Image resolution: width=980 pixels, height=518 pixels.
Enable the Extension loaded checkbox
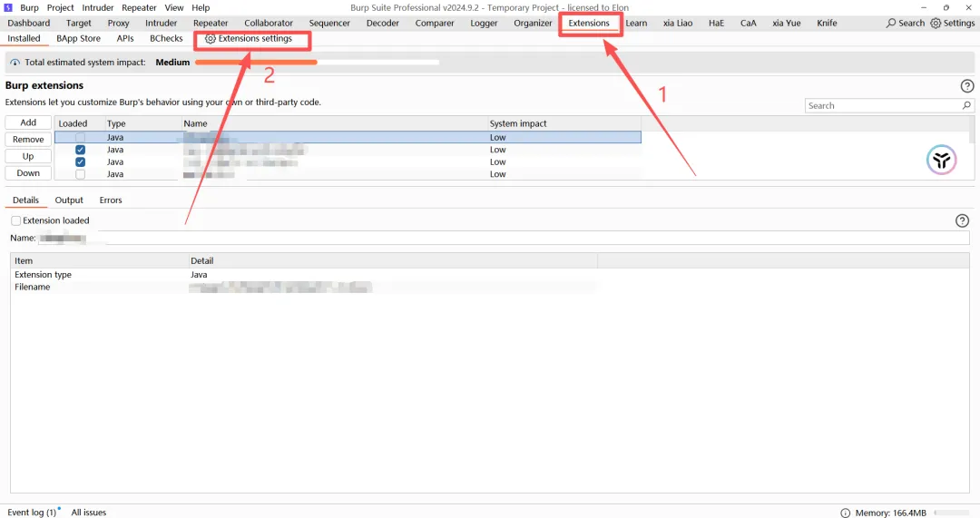16,220
